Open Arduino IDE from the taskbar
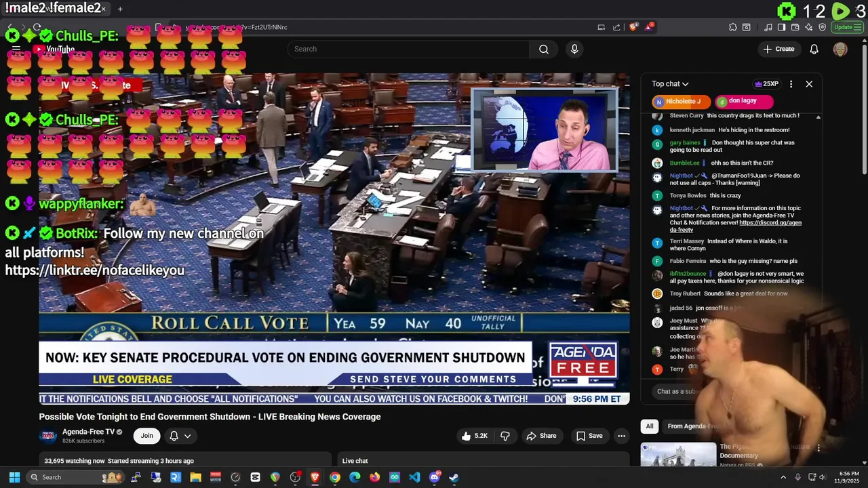This screenshot has width=868, height=488. pos(395,477)
